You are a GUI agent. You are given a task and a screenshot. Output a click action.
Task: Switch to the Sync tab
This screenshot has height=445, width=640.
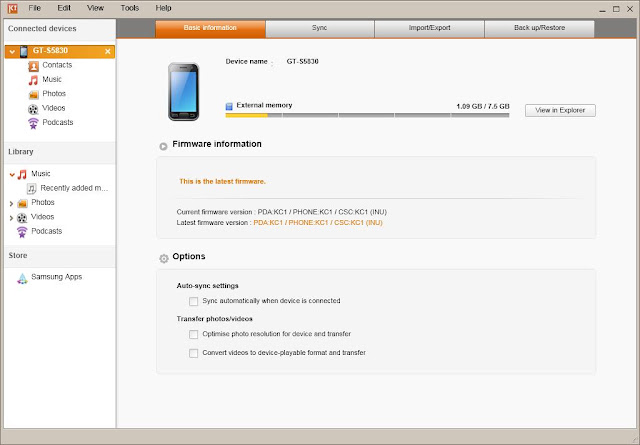click(x=320, y=28)
